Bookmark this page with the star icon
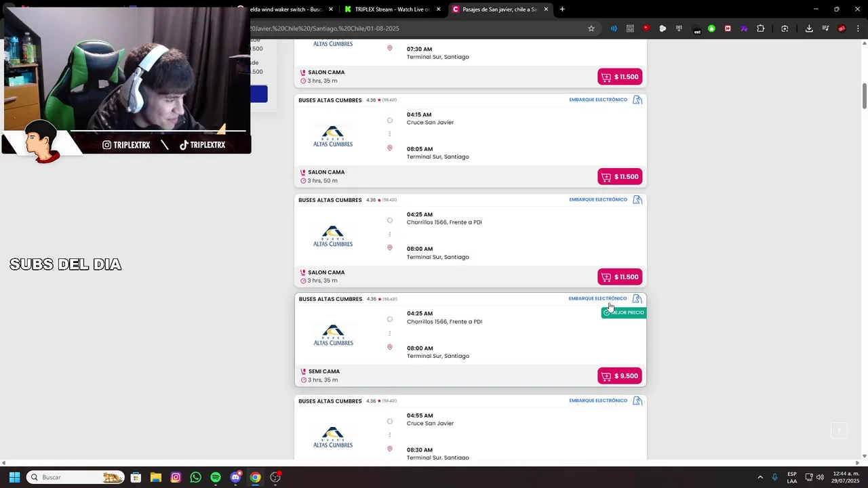This screenshot has width=868, height=488. click(x=591, y=28)
